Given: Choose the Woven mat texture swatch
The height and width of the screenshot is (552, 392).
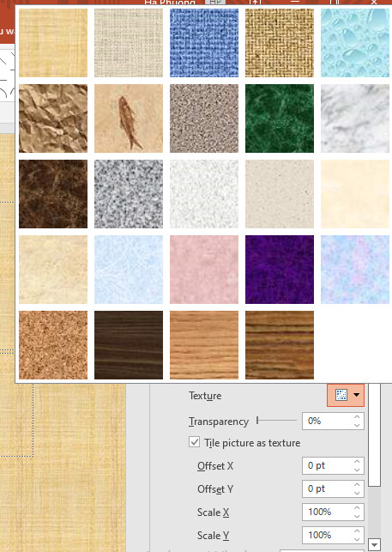Looking at the screenshot, I should tap(280, 43).
